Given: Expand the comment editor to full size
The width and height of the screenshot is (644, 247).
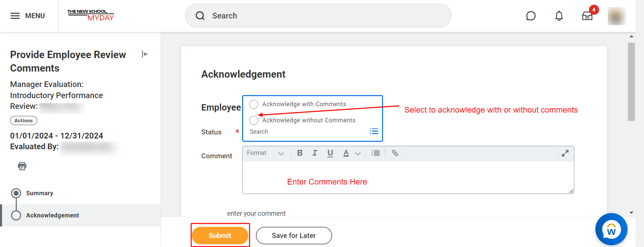Looking at the screenshot, I should pyautogui.click(x=565, y=153).
